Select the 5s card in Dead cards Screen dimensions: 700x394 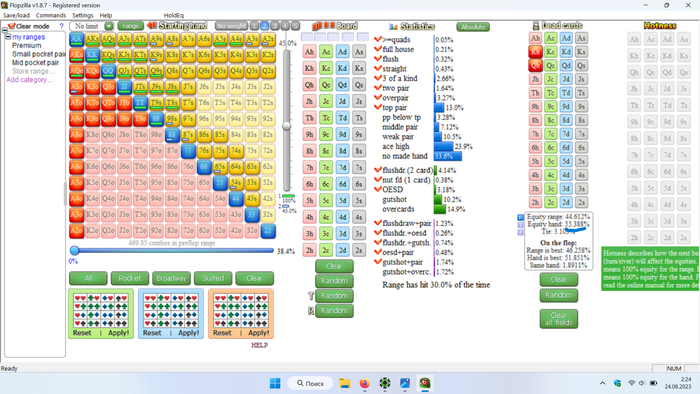tap(581, 161)
